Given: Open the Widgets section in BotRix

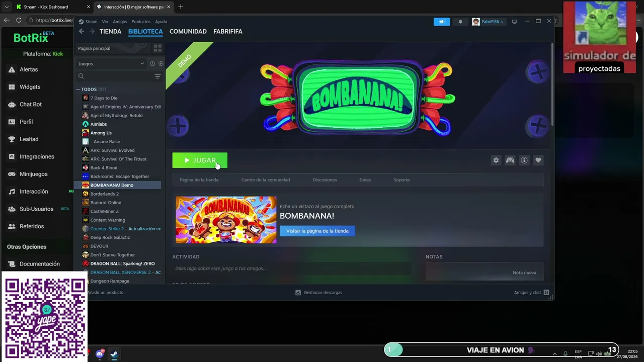Looking at the screenshot, I should point(30,87).
